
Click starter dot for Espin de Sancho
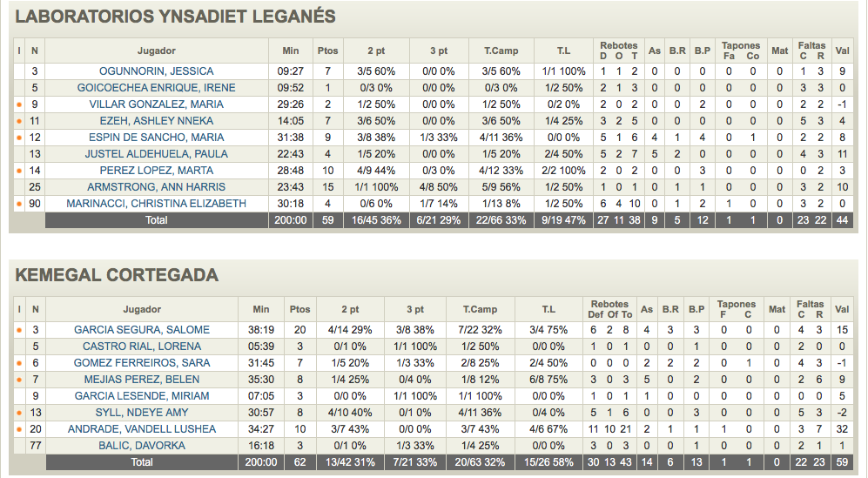[x=19, y=138]
